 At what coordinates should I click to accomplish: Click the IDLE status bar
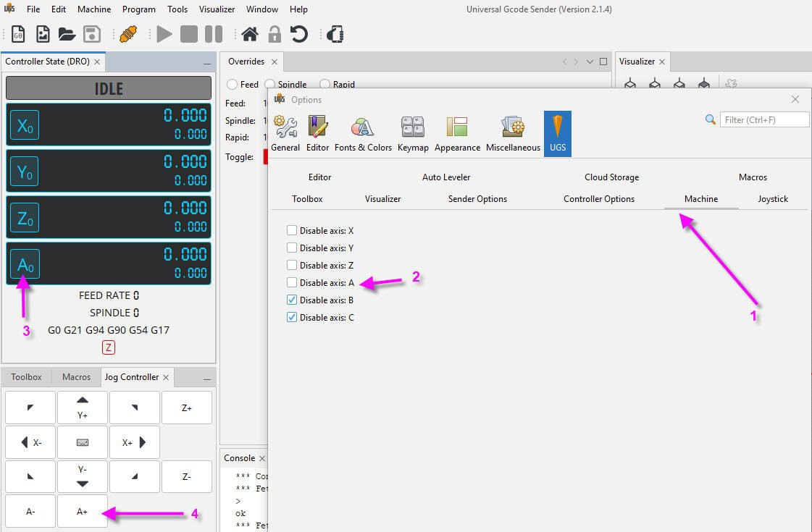click(109, 88)
